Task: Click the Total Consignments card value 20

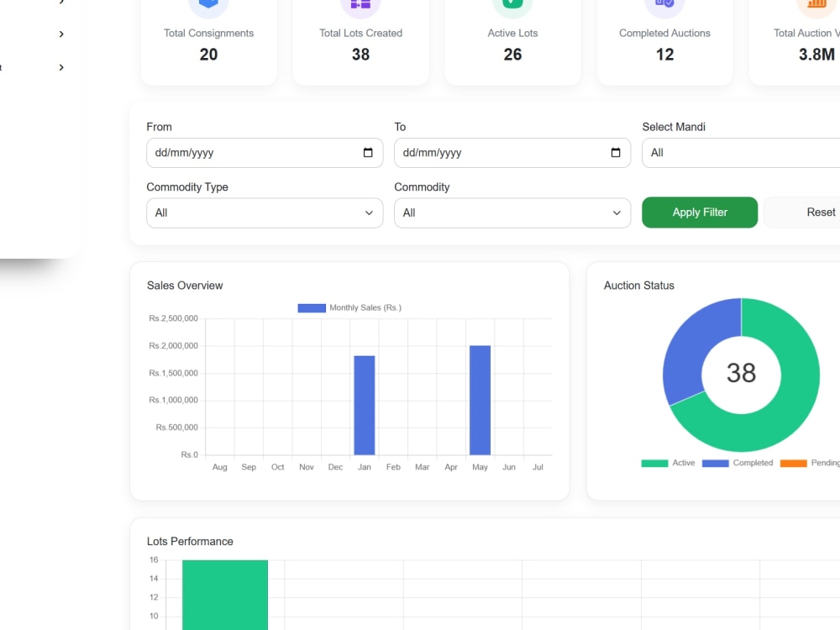Action: pyautogui.click(x=208, y=54)
